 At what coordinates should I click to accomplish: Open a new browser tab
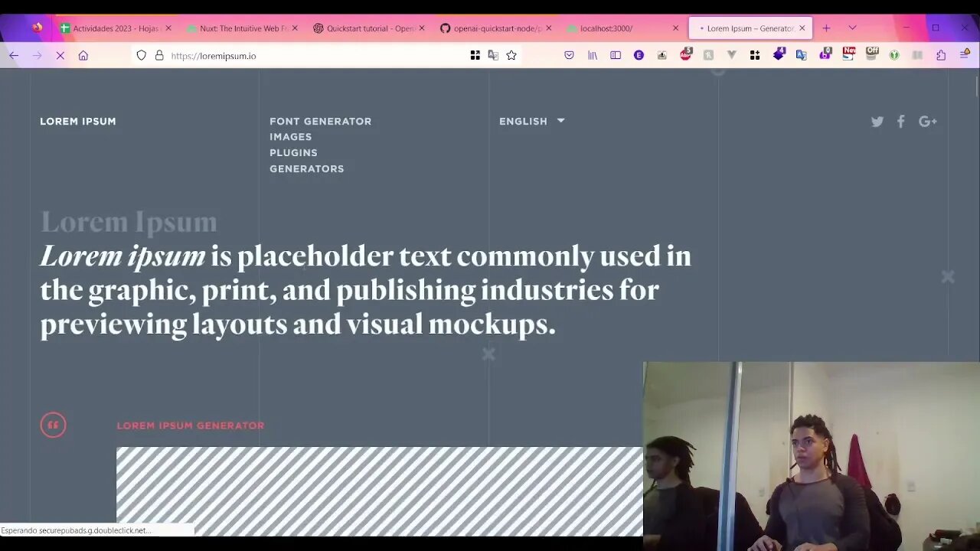click(826, 28)
